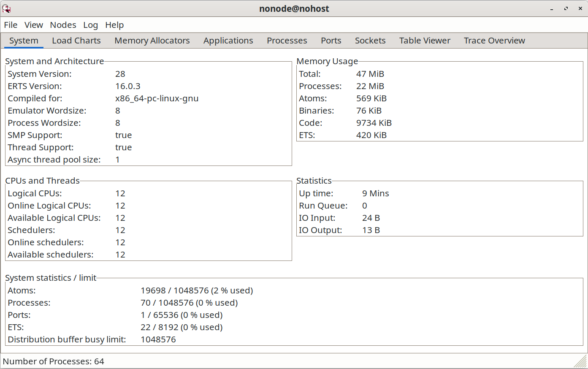Close the observer window
This screenshot has width=588, height=369.
(580, 9)
